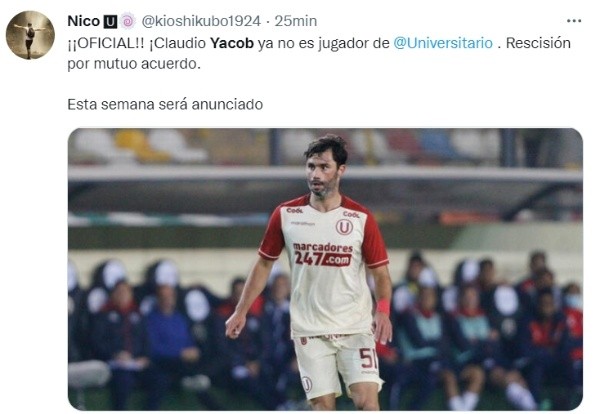The width and height of the screenshot is (600, 414).
Task: Click the pink spiral emoji after the name
Action: pyautogui.click(x=128, y=21)
